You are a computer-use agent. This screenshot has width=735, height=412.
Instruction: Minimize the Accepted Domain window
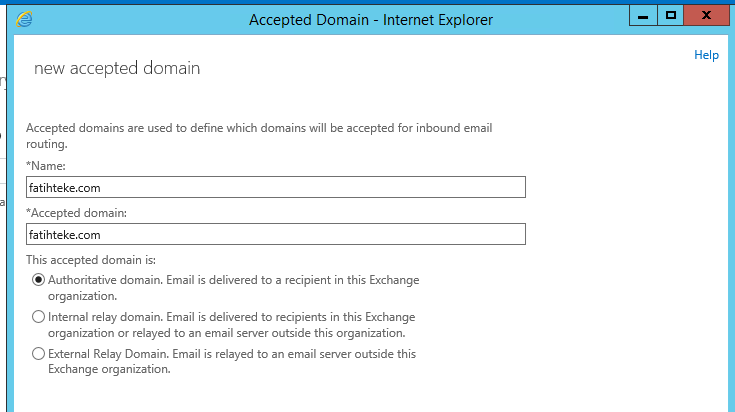pyautogui.click(x=643, y=16)
